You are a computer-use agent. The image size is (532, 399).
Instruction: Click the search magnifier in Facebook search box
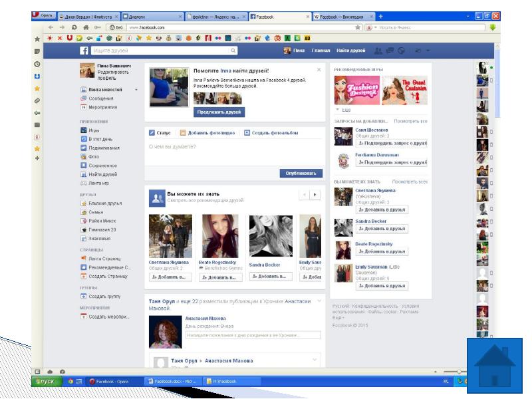233,51
